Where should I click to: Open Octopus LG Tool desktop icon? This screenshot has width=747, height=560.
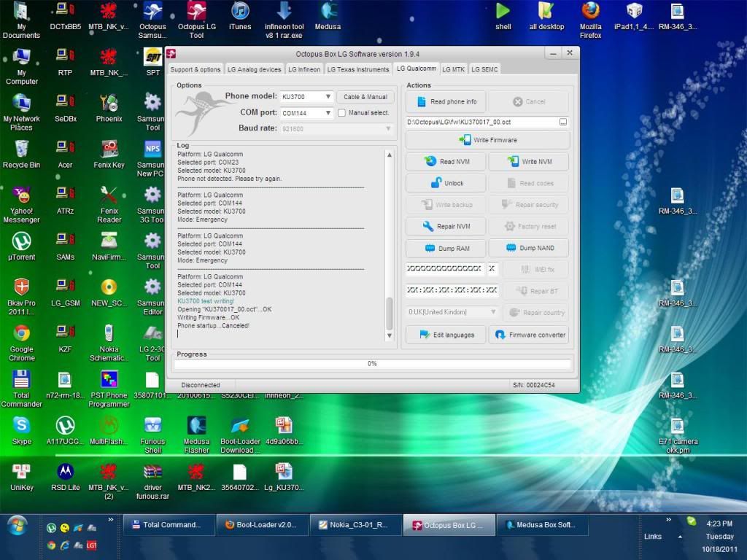[197, 20]
